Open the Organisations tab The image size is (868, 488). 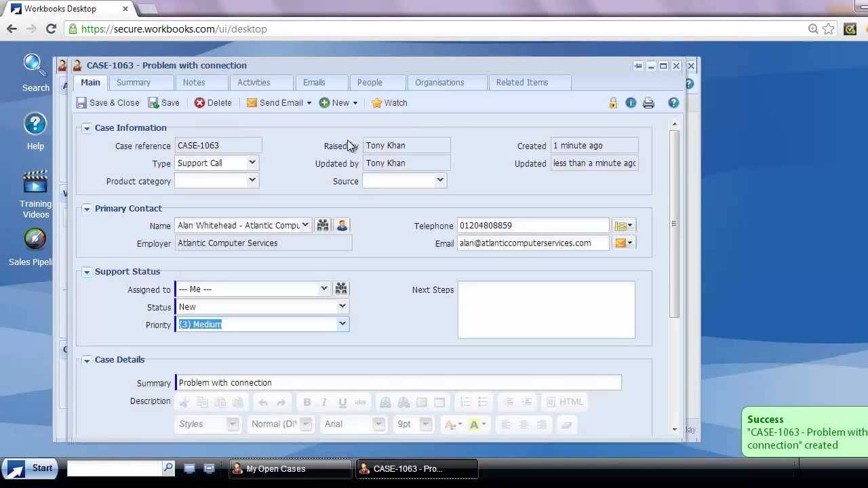439,82
